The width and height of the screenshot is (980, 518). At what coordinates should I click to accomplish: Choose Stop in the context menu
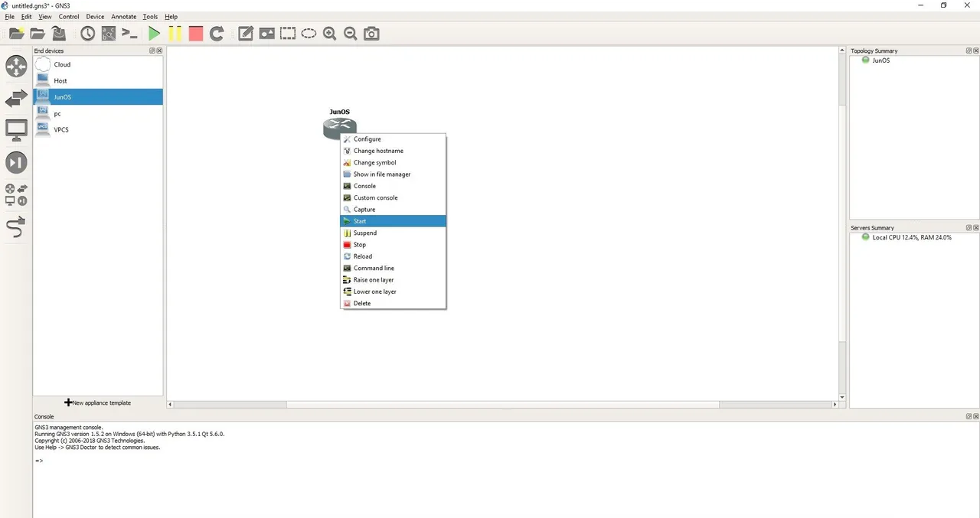click(393, 245)
